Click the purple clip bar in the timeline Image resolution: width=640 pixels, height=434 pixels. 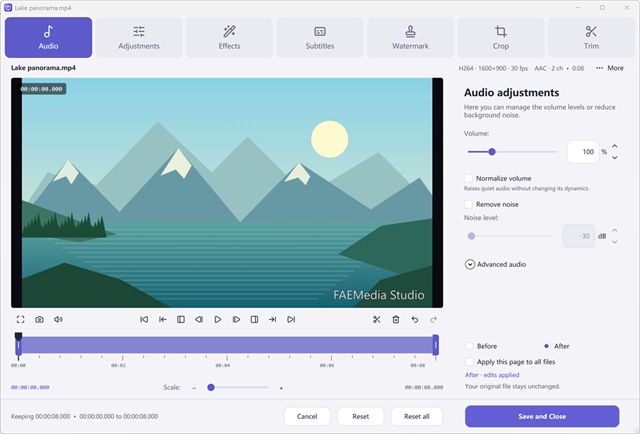[227, 345]
